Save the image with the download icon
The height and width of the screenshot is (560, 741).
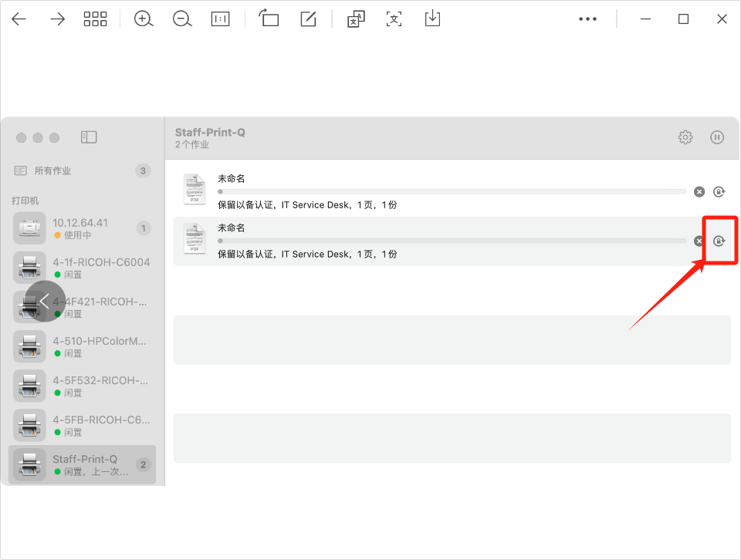[432, 19]
